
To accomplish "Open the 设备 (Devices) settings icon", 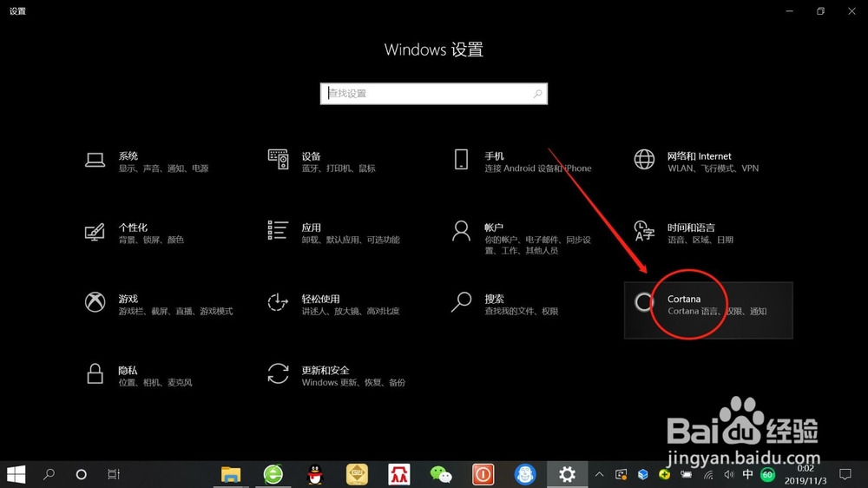I will [x=278, y=160].
